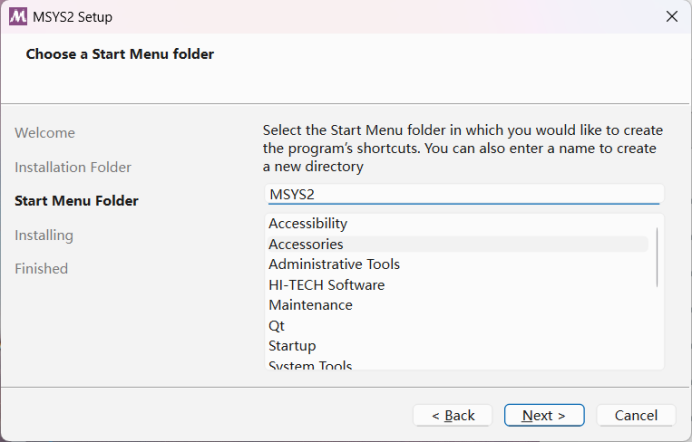The width and height of the screenshot is (692, 443).
Task: Click the Welcome step in sidebar
Action: [x=45, y=133]
